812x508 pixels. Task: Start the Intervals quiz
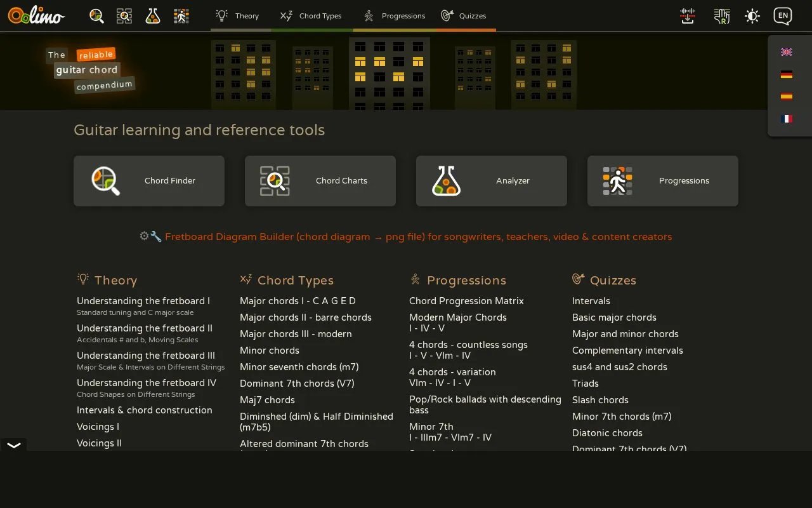(591, 301)
